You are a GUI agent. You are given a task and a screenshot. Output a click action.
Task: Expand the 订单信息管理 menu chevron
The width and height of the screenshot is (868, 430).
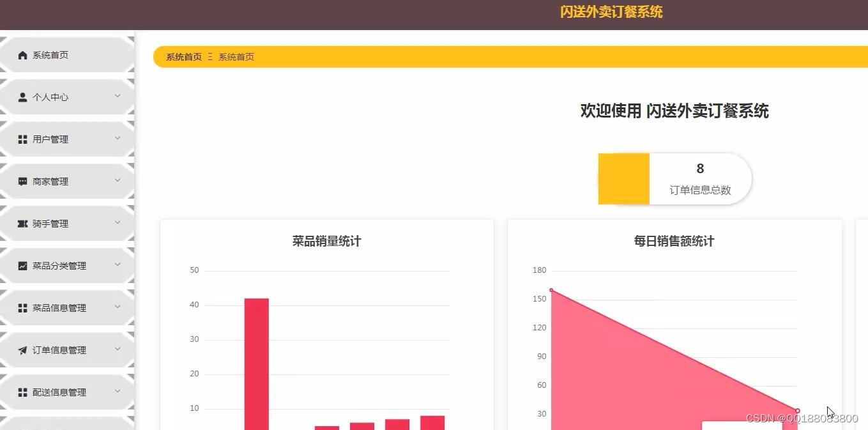click(x=118, y=349)
